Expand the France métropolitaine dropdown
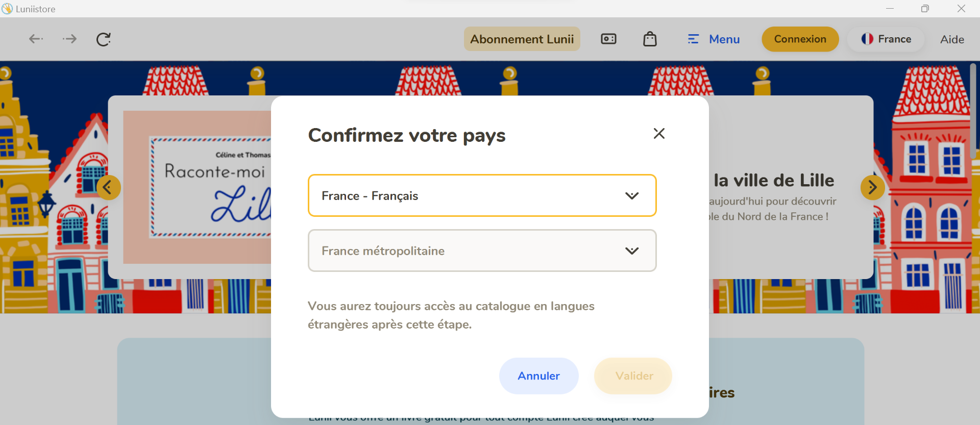This screenshot has width=980, height=425. (482, 251)
